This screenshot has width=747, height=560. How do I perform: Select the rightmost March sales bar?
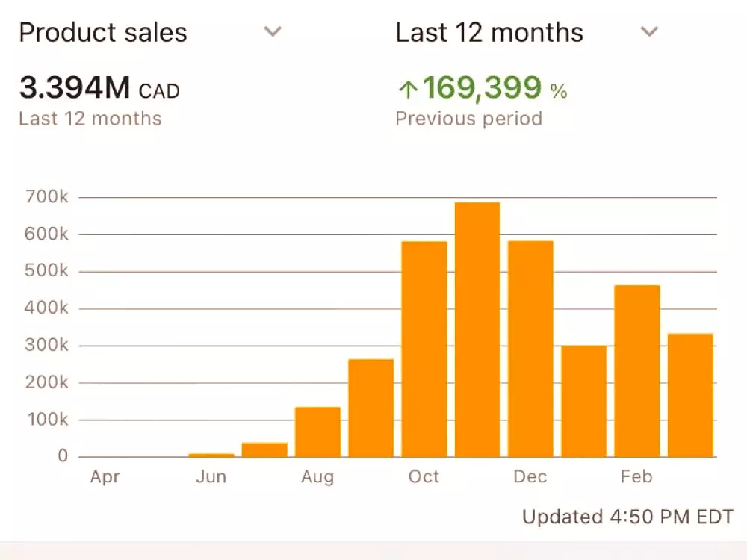[690, 395]
